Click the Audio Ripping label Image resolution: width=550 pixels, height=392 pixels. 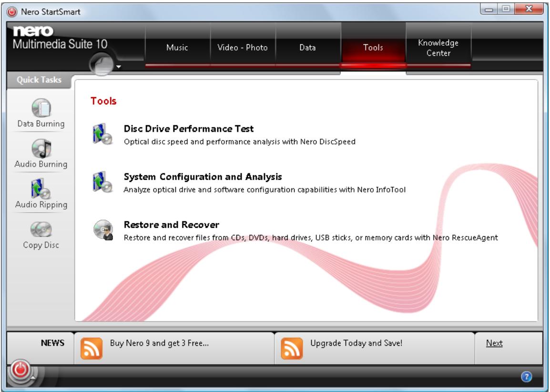(41, 205)
